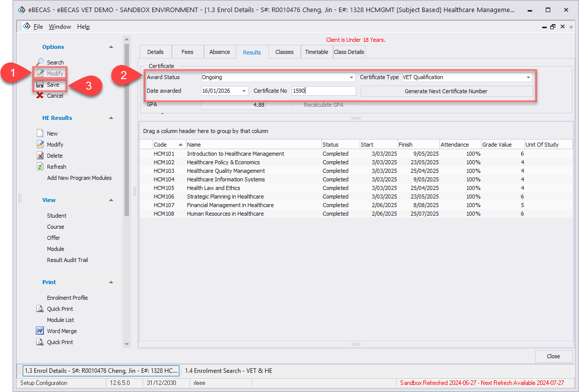The width and height of the screenshot is (579, 392).
Task: Click the Save disk icon in Options
Action: 40,85
